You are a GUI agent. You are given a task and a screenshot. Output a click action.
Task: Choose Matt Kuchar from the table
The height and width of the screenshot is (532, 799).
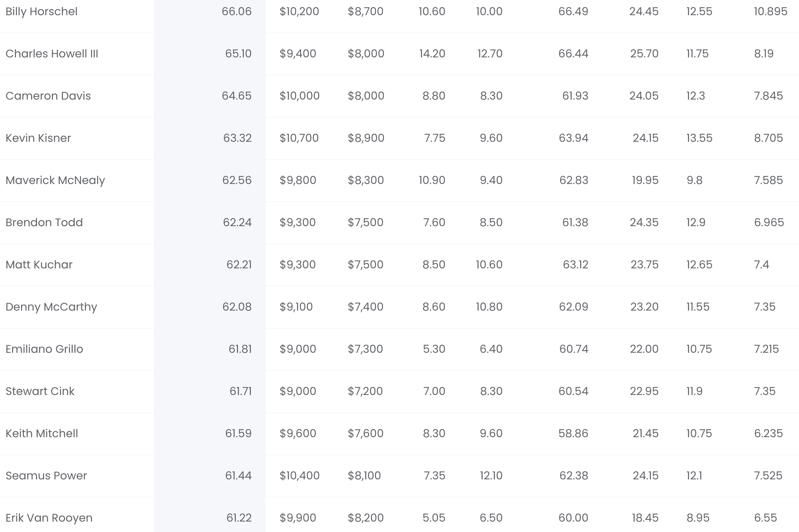click(x=39, y=265)
